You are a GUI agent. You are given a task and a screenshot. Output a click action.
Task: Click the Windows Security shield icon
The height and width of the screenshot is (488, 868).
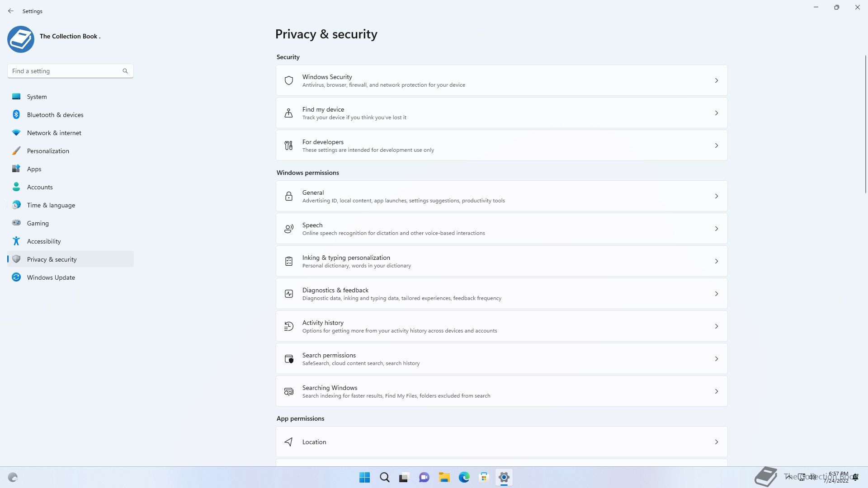289,80
